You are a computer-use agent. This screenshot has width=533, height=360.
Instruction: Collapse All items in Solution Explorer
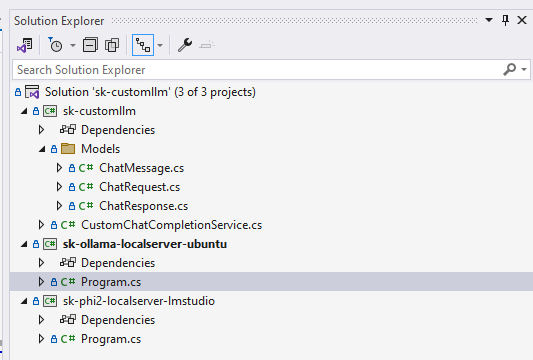click(x=90, y=45)
